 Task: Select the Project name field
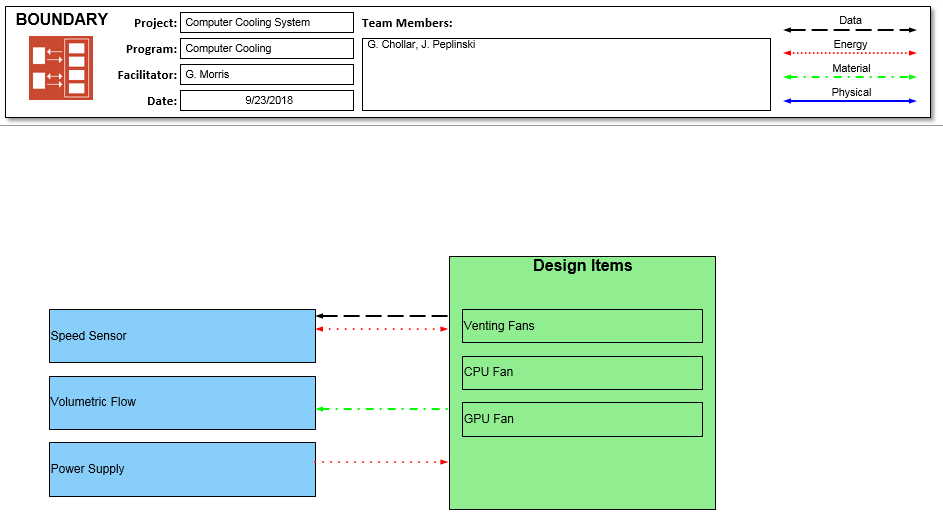[266, 23]
